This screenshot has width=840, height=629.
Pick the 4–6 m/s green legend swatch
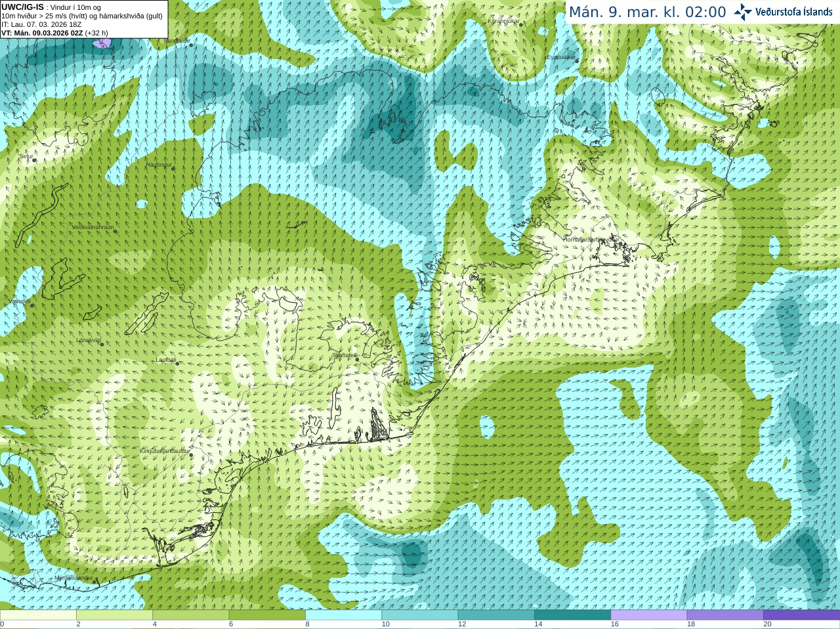pos(191,615)
